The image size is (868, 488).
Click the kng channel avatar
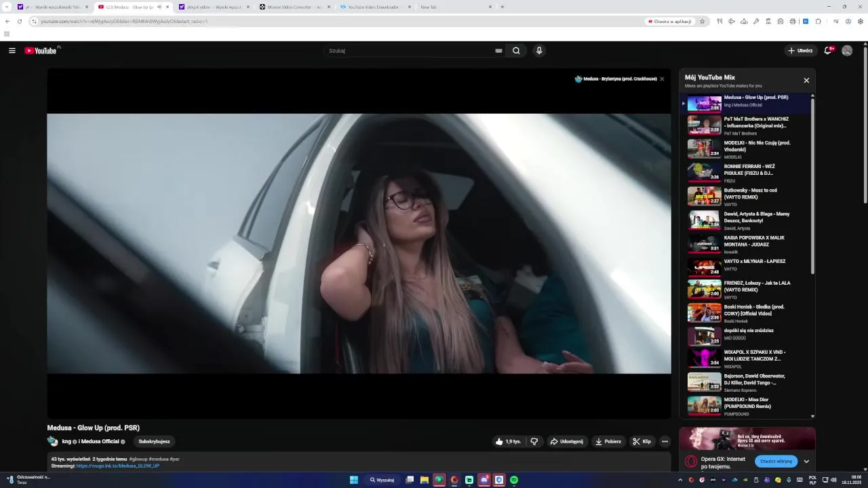(52, 441)
